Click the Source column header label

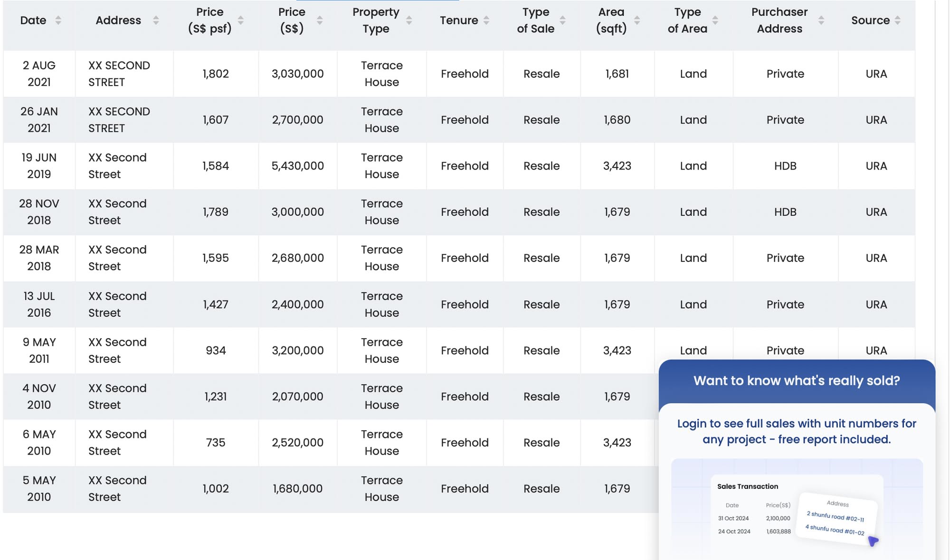pos(870,20)
